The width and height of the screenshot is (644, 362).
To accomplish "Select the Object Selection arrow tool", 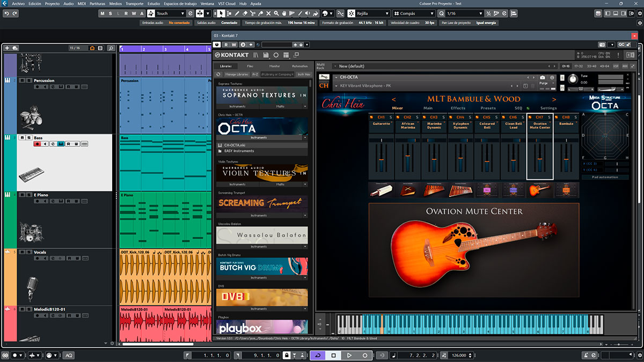I will [221, 13].
